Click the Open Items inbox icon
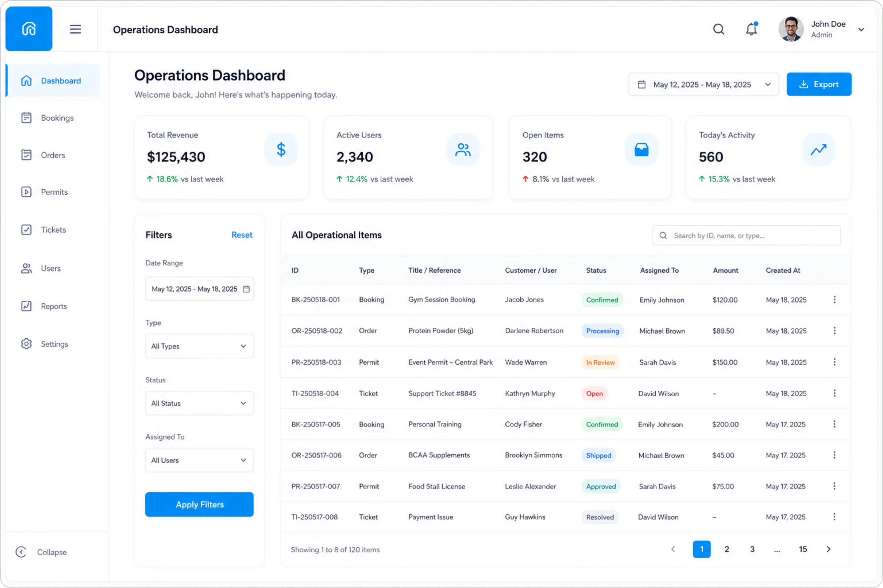 pyautogui.click(x=641, y=149)
